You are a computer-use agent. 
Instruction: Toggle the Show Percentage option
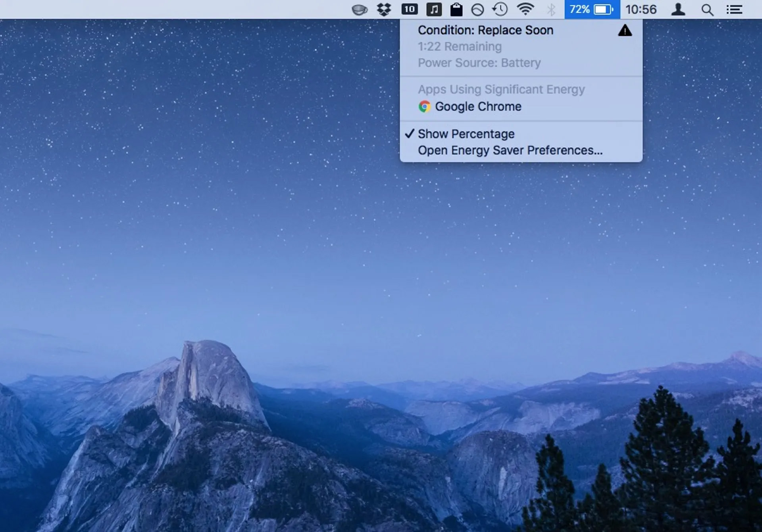(x=466, y=134)
